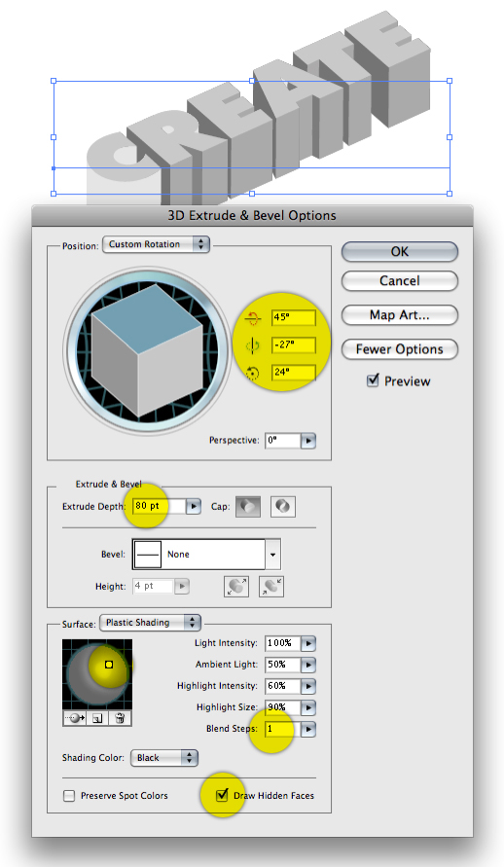
Task: Open Bevel None dropdown
Action: tap(206, 554)
